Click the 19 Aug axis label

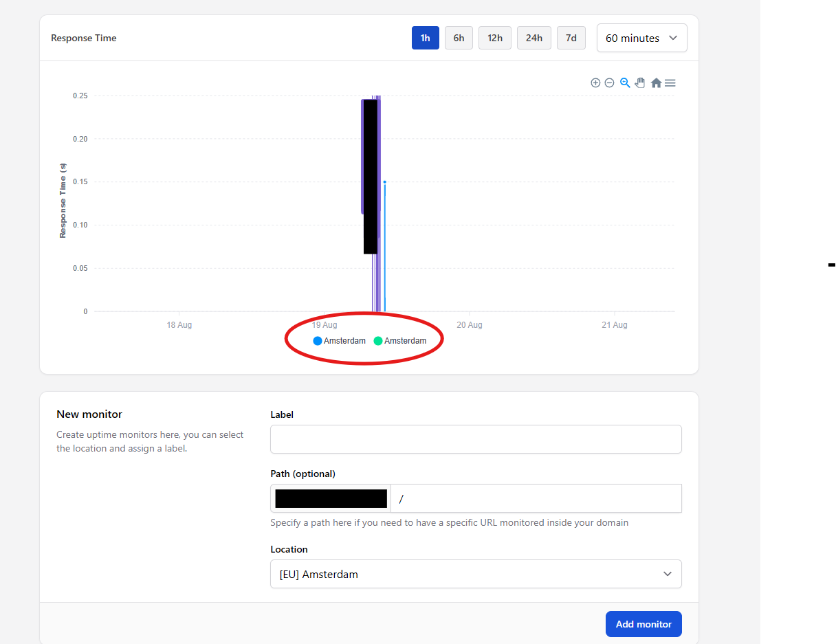coord(324,325)
